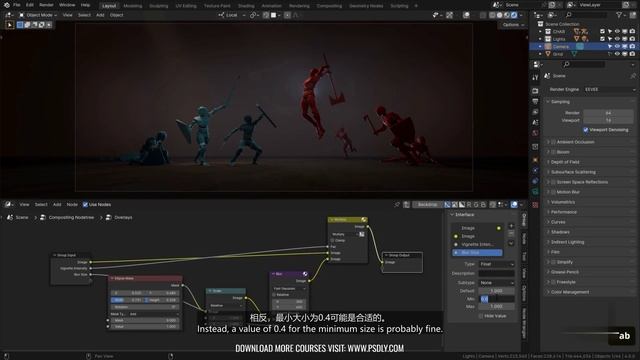Open the Tool properties tab icon
This screenshot has width=640, height=360.
535,78
